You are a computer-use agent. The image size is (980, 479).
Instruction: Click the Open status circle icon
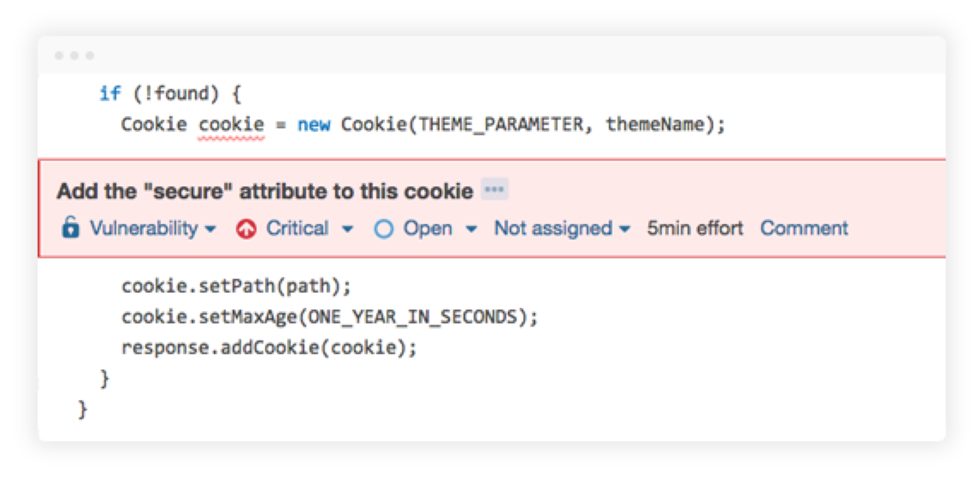click(x=384, y=229)
